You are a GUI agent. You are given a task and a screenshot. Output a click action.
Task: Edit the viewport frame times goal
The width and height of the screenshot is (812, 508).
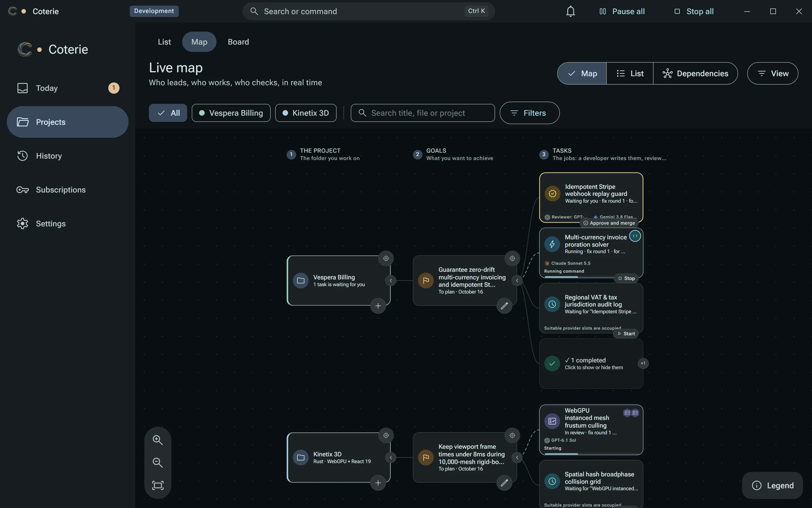(x=504, y=483)
